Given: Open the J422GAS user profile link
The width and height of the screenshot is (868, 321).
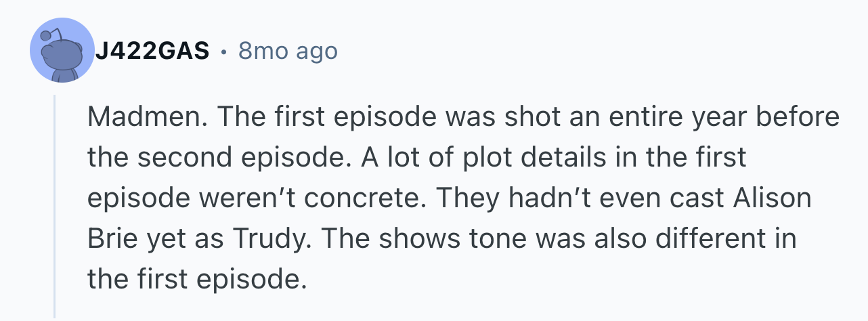Looking at the screenshot, I should [152, 51].
